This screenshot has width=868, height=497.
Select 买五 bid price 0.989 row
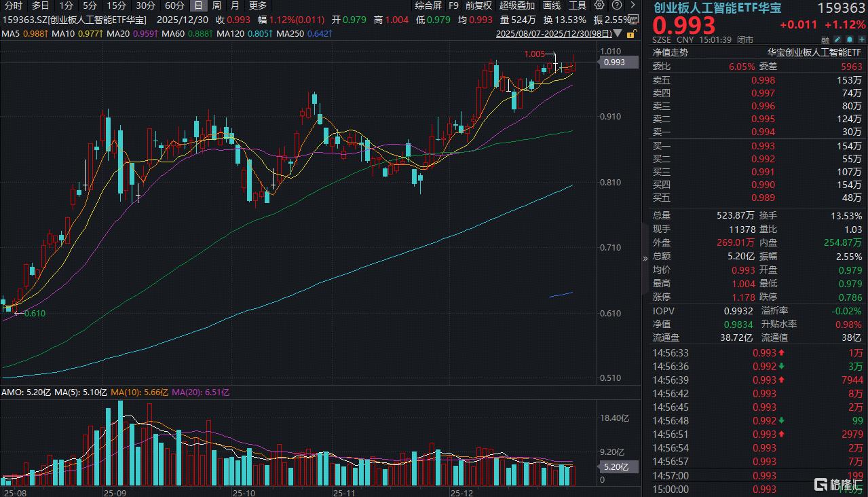click(757, 198)
